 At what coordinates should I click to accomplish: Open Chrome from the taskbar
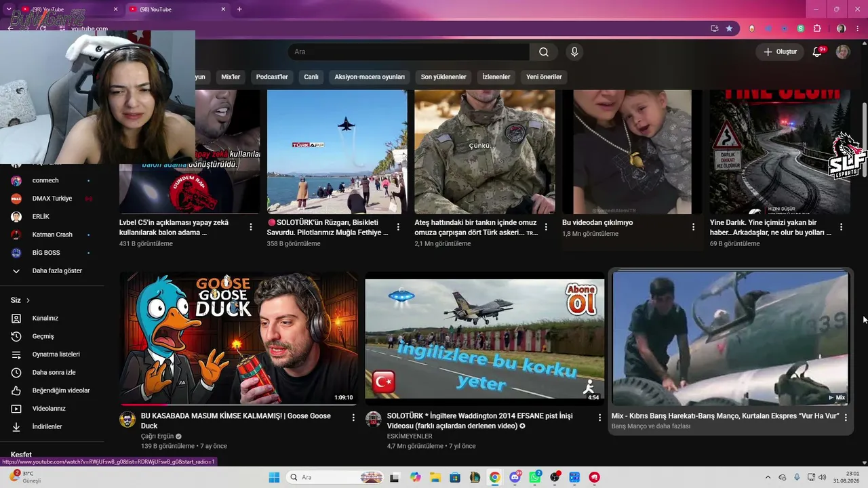coord(495,477)
